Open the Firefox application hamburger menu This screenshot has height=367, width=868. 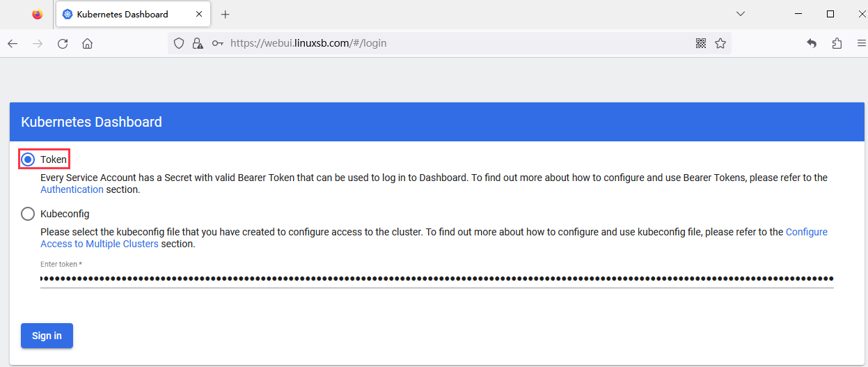861,43
